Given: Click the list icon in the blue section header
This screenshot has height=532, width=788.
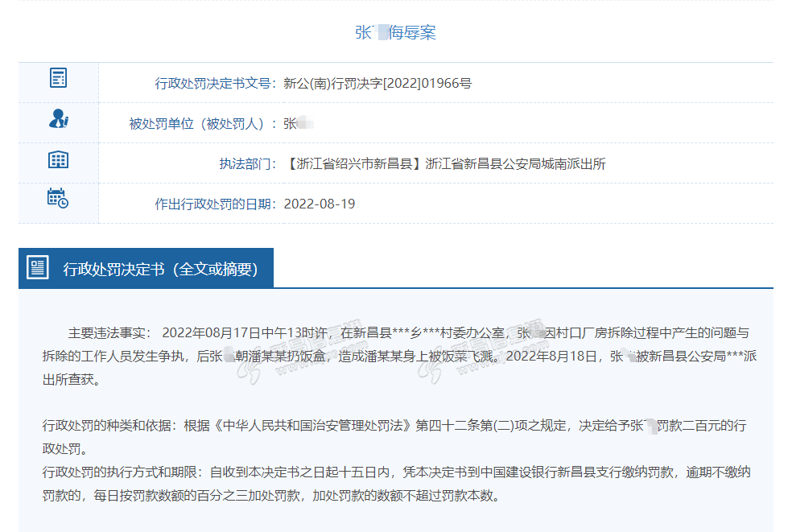Looking at the screenshot, I should tap(38, 268).
